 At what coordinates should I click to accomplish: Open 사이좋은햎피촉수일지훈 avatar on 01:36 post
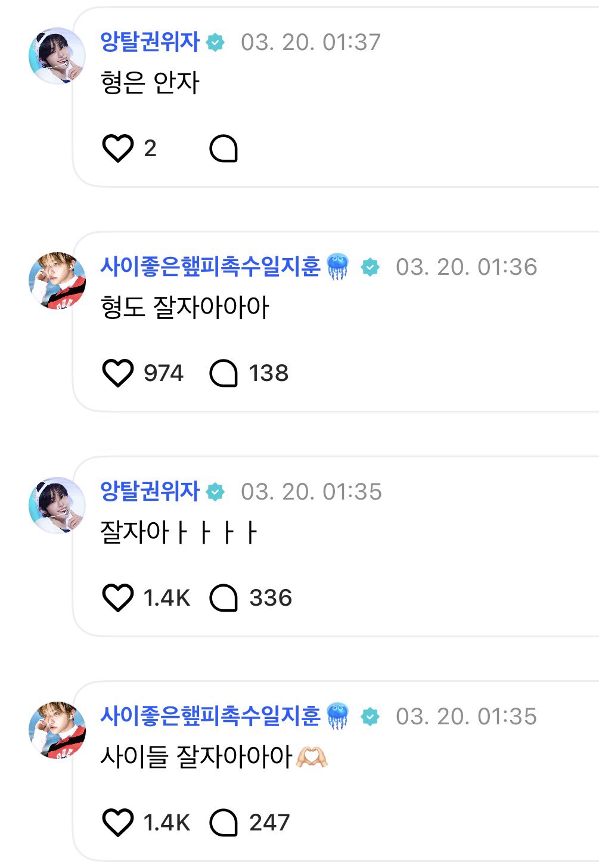click(x=57, y=280)
